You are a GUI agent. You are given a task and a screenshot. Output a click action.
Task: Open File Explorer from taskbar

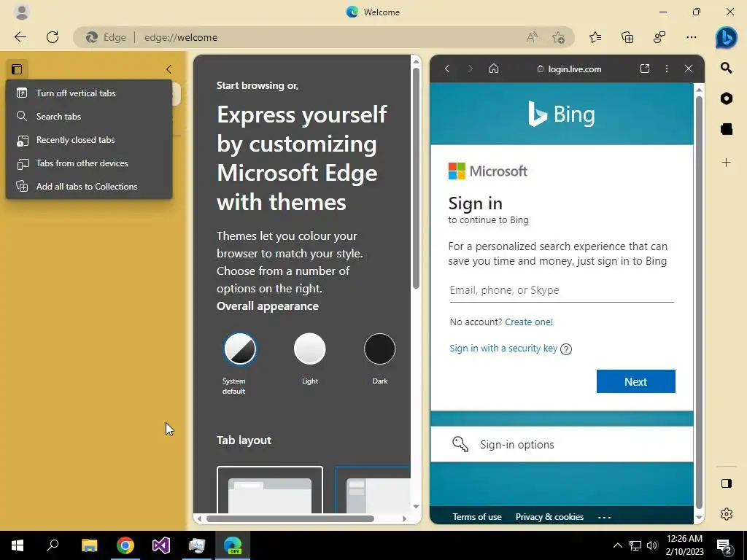point(89,545)
